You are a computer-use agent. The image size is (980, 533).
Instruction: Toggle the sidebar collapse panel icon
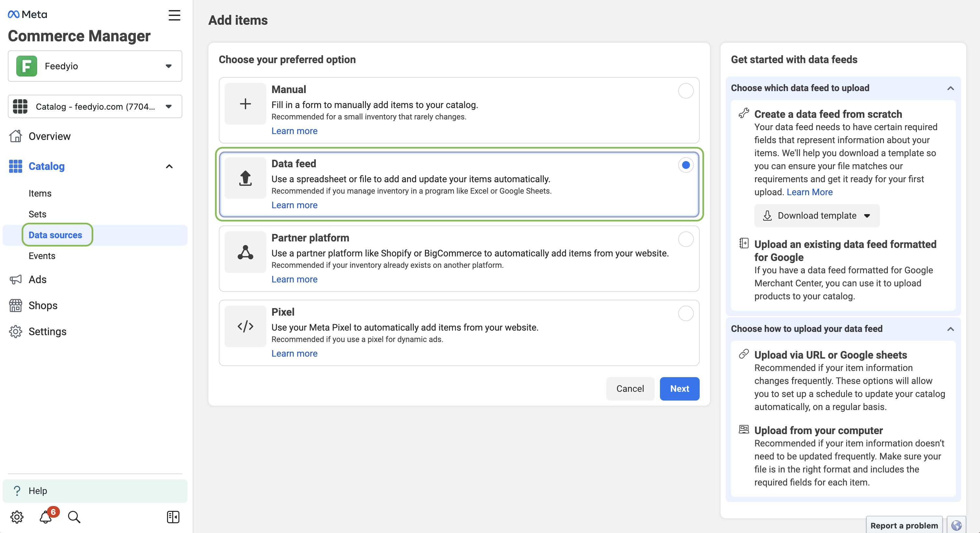pyautogui.click(x=173, y=517)
